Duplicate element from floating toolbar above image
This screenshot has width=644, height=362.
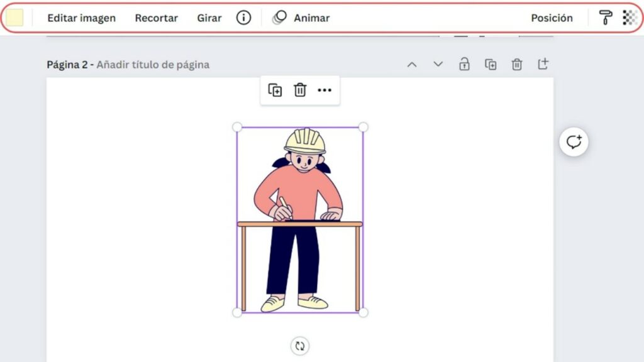pyautogui.click(x=275, y=90)
